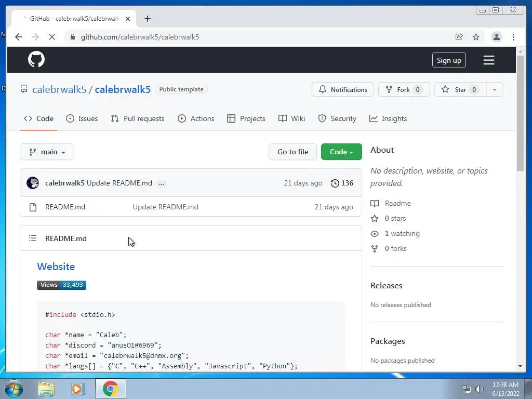
Task: Click the browser back arrow
Action: (19, 37)
